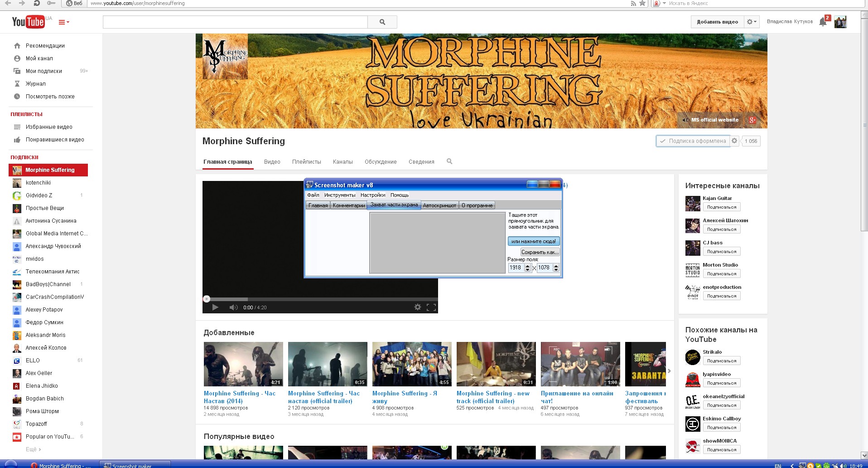Click the video progress bar

click(x=320, y=299)
